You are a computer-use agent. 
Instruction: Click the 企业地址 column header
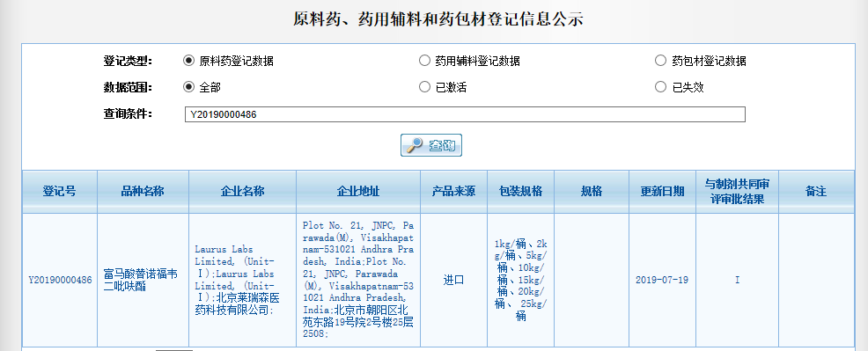coord(358,192)
